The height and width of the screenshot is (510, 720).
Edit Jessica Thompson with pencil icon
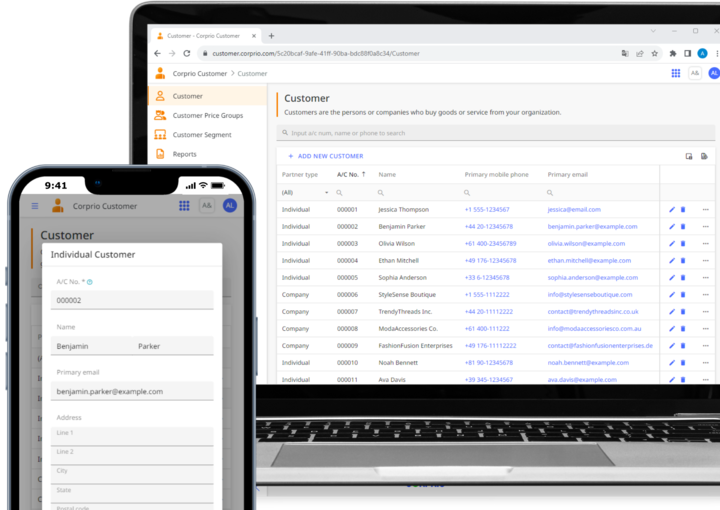point(672,210)
